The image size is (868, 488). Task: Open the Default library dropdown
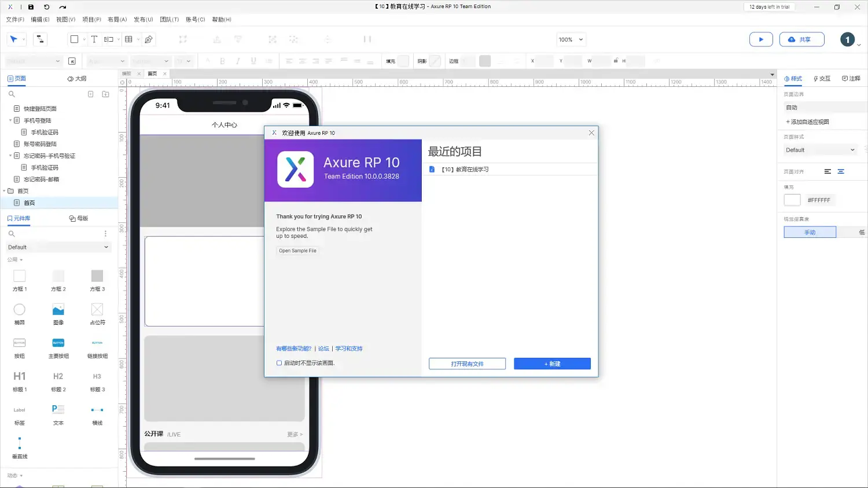coord(58,247)
